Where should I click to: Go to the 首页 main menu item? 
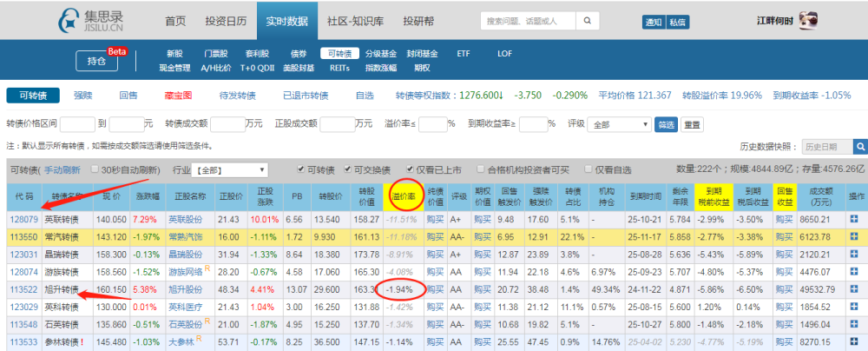176,22
